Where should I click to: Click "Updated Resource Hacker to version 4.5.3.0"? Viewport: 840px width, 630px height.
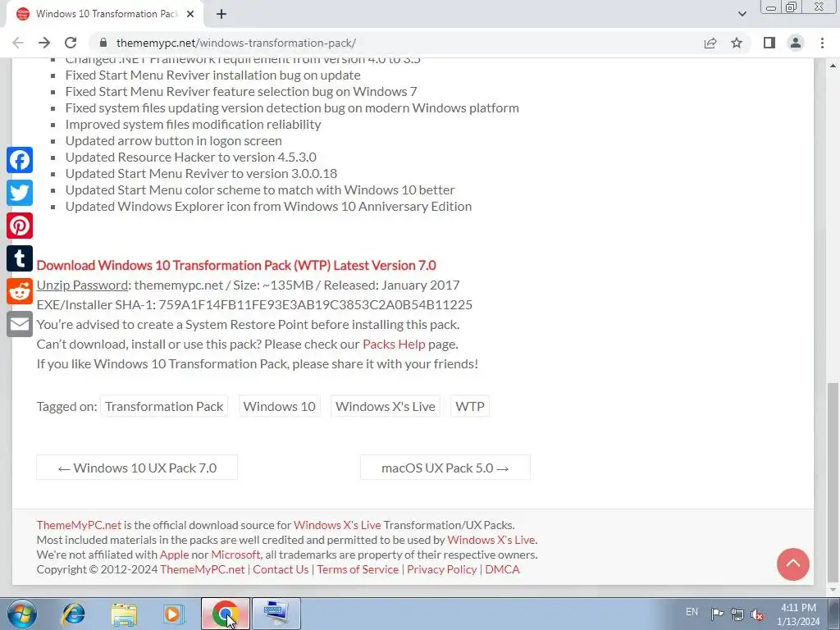pos(190,157)
